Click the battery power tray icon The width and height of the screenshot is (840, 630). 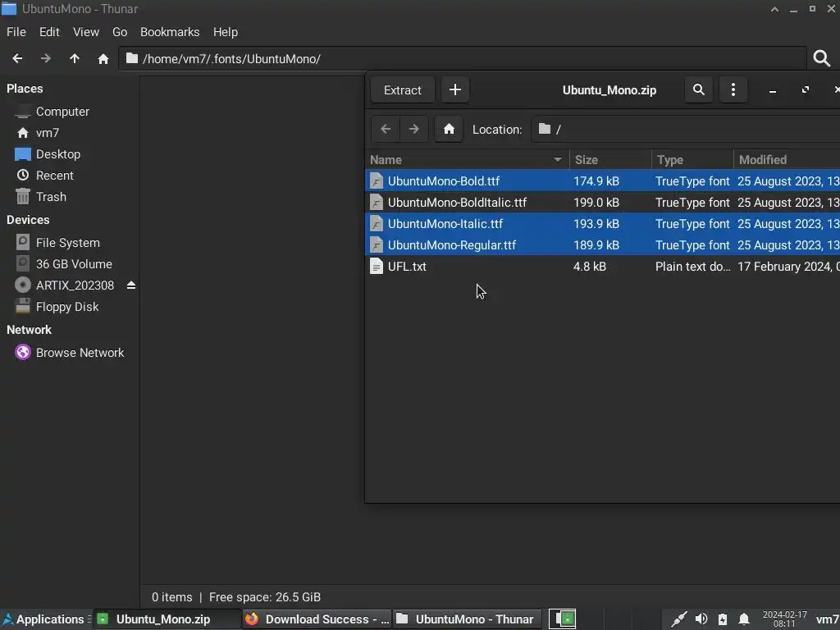tap(723, 619)
